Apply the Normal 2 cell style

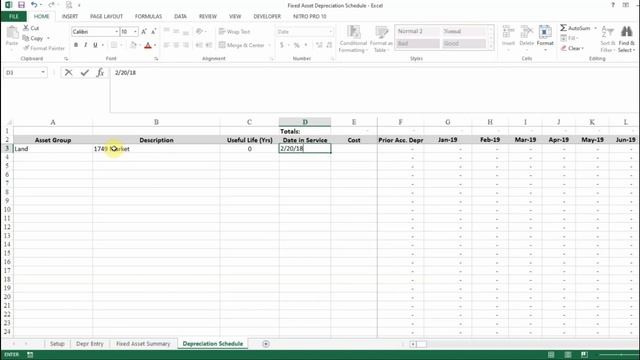pos(418,31)
